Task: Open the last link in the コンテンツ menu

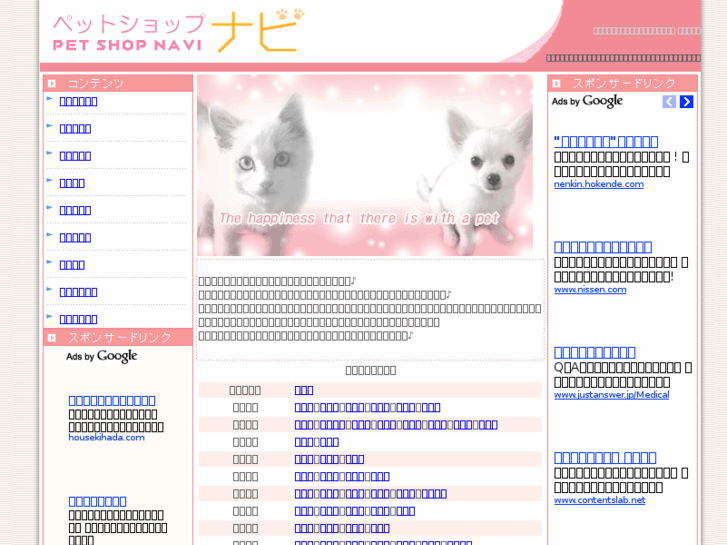Action: (78, 319)
